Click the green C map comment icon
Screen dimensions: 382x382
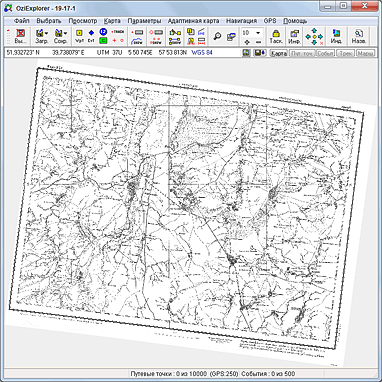pyautogui.click(x=104, y=41)
